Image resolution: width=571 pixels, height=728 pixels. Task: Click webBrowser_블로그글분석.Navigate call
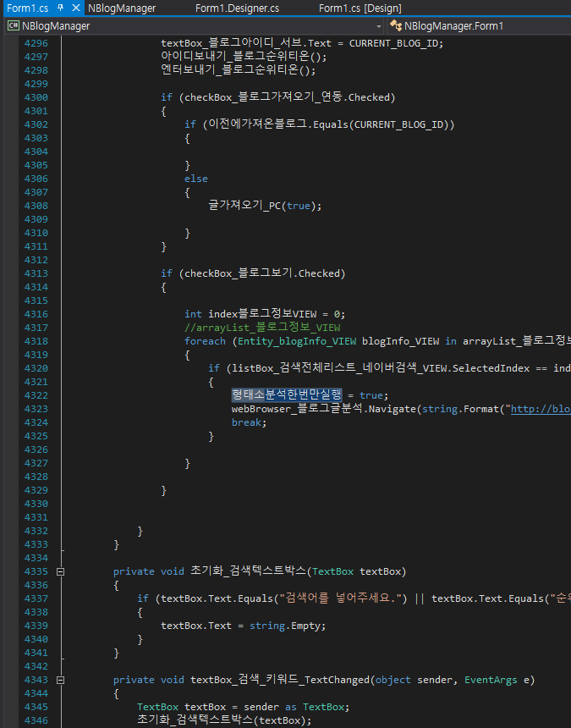324,409
